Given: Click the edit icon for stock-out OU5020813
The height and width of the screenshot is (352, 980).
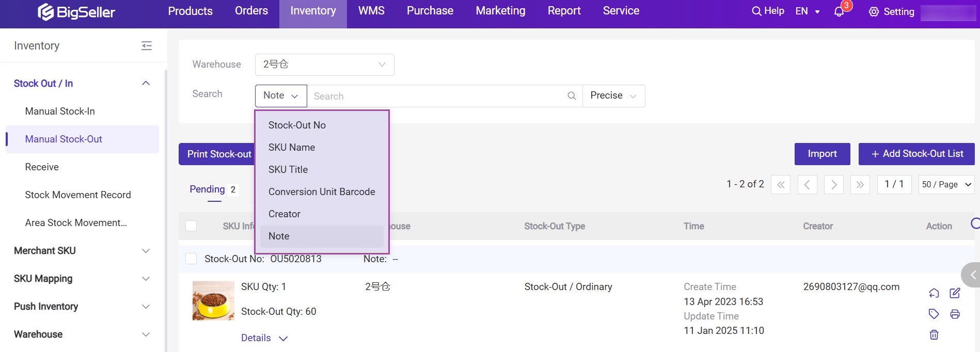Looking at the screenshot, I should [955, 293].
